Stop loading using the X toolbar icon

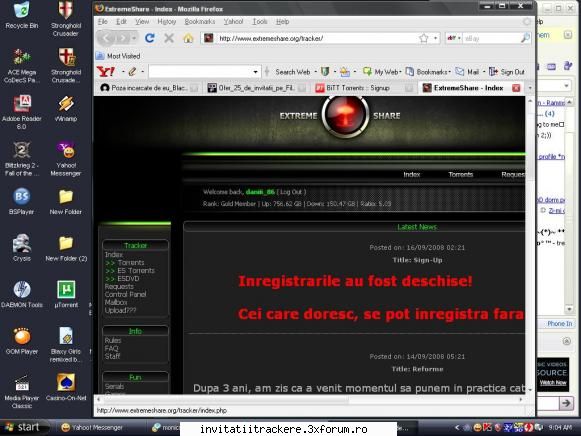click(x=169, y=38)
